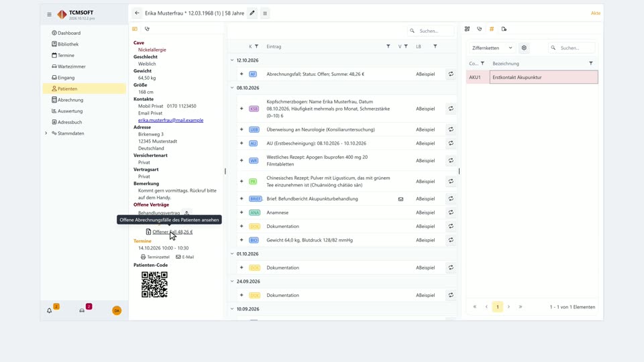Refresh the Abrechnungsfall entry
The image size is (644, 362).
pyautogui.click(x=451, y=74)
